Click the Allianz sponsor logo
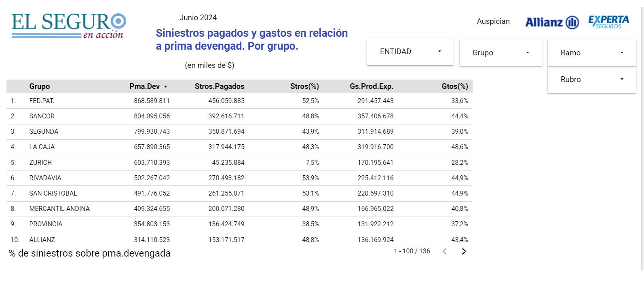Screen dimensions: 644x282 552,22
